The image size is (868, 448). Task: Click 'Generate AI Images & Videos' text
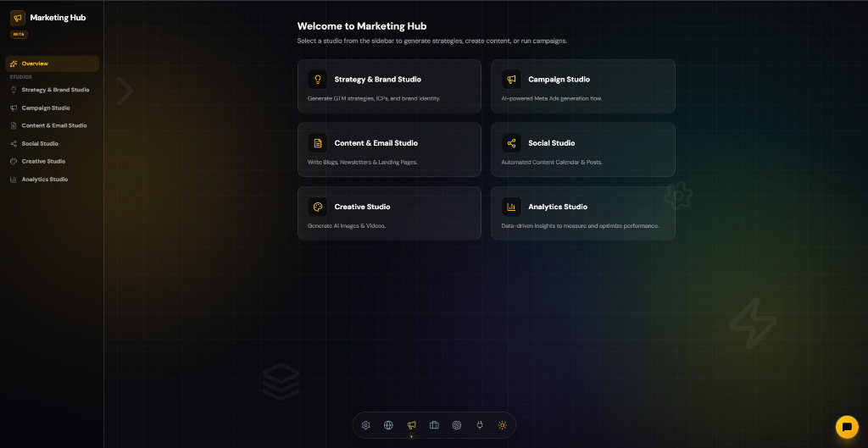tap(347, 225)
